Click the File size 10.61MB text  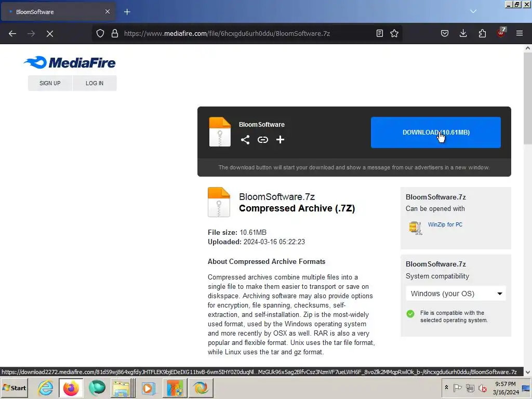[237, 232]
